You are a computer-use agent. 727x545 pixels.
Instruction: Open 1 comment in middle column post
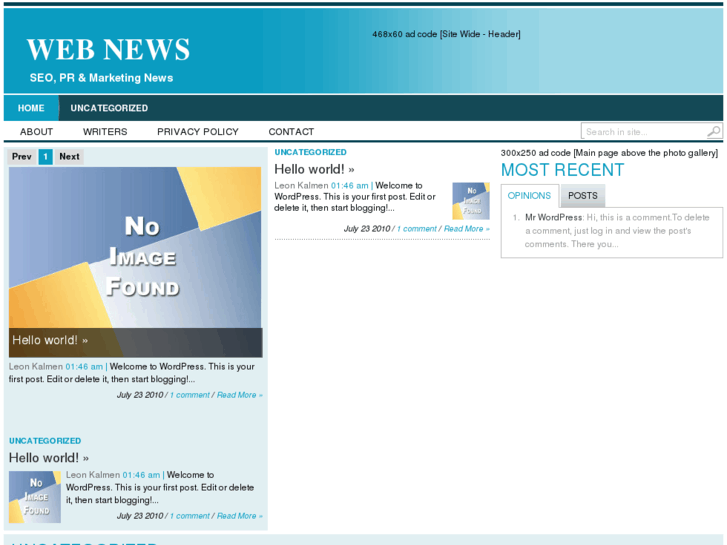[x=416, y=229]
